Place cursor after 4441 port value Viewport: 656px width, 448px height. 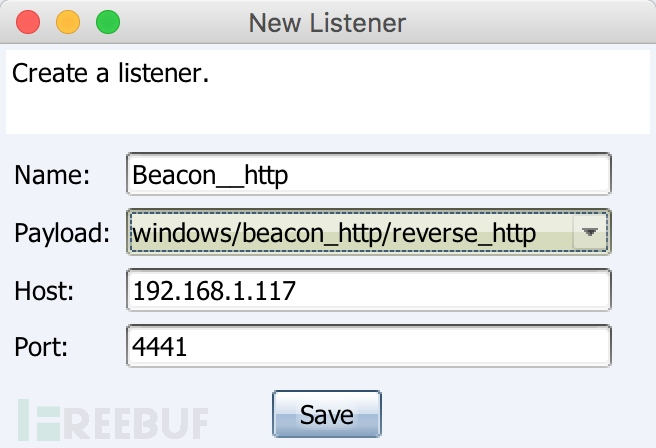point(187,347)
